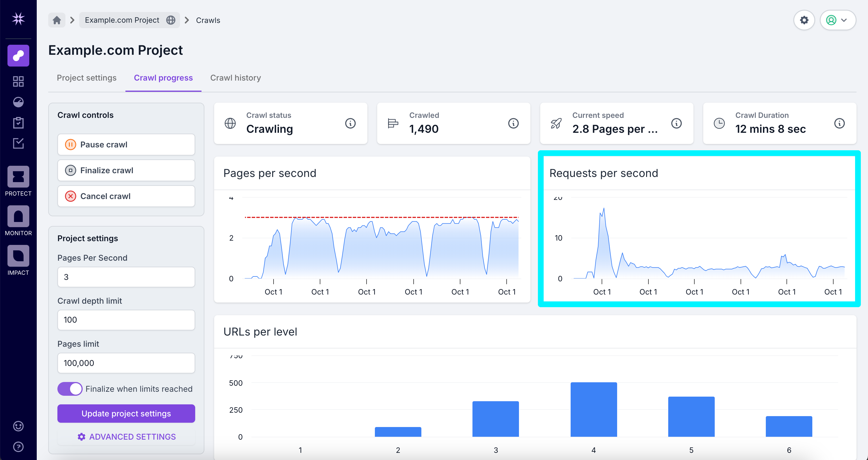Click the Crawl depth limit input field

pos(126,320)
